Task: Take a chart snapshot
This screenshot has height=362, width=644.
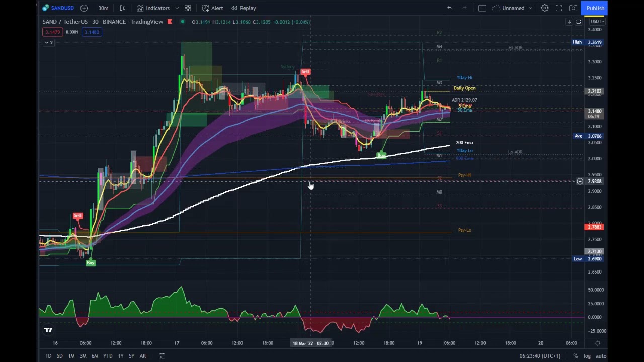Action: point(573,8)
